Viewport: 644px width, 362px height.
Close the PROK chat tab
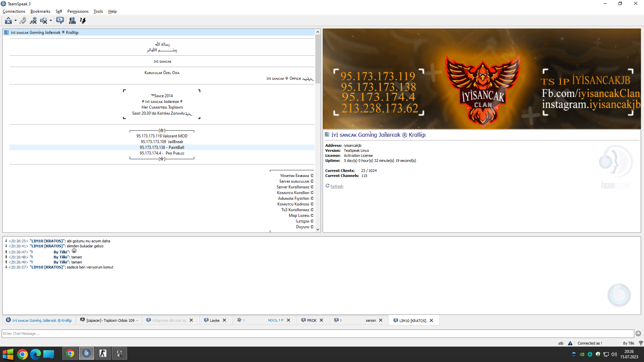[321, 320]
